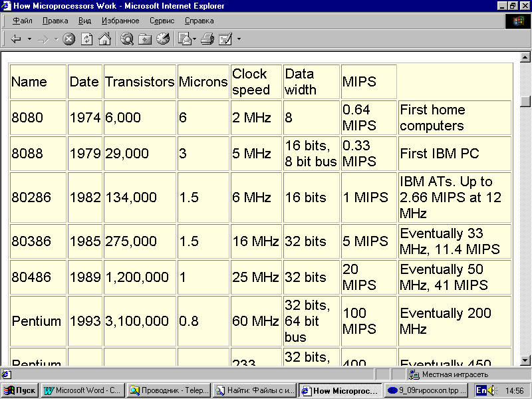Viewport: 532px width, 399px height.
Task: Click the Clock speed header cell
Action: point(256,82)
